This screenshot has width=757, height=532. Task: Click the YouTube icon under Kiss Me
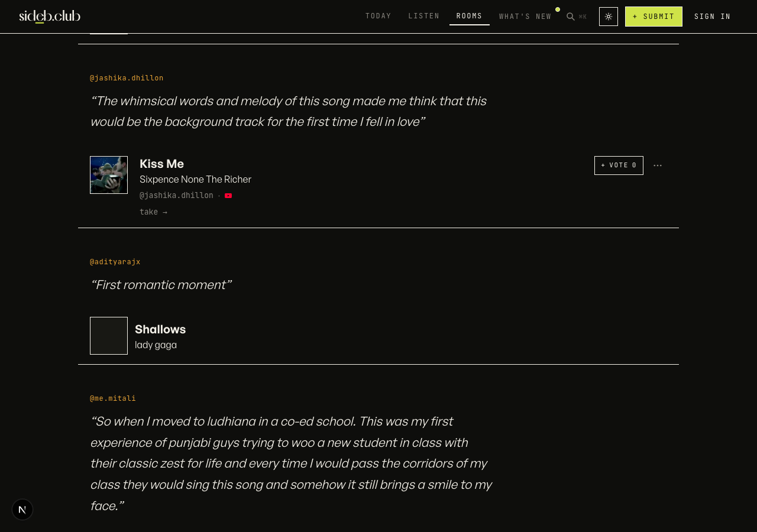tap(228, 196)
